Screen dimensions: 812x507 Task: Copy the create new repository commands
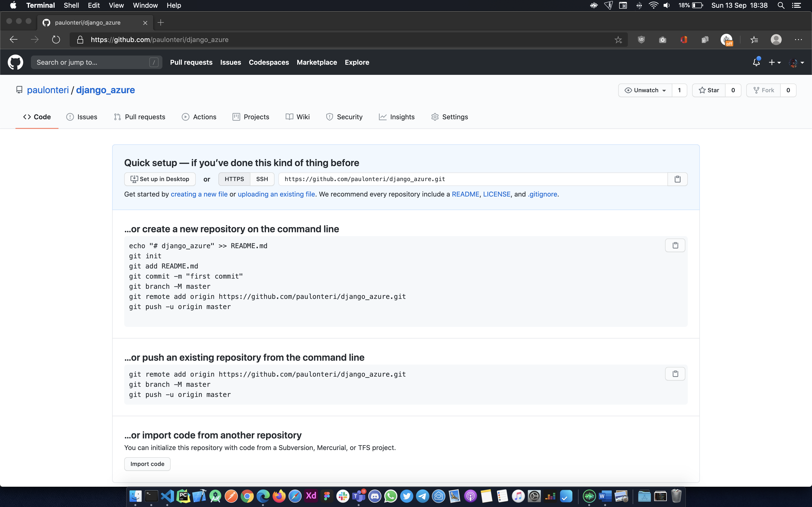pos(675,246)
